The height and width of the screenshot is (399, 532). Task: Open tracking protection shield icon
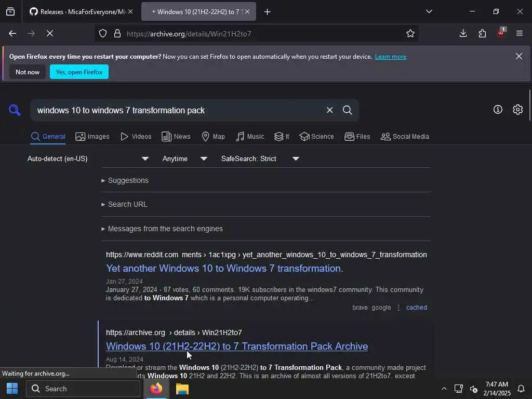pyautogui.click(x=103, y=33)
